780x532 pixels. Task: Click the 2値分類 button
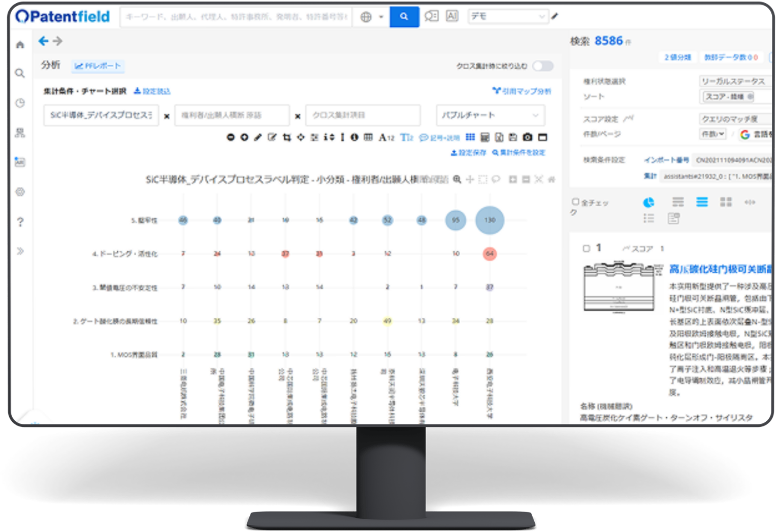679,57
